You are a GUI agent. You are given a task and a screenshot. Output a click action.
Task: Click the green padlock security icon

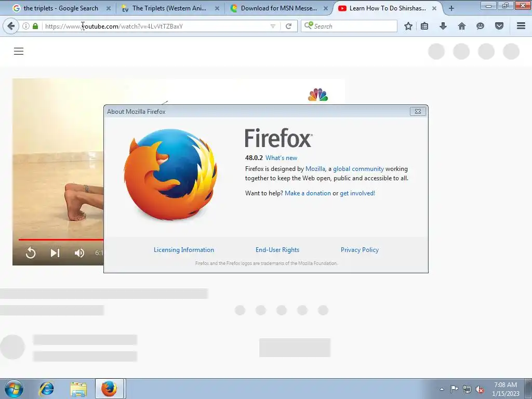(35, 26)
